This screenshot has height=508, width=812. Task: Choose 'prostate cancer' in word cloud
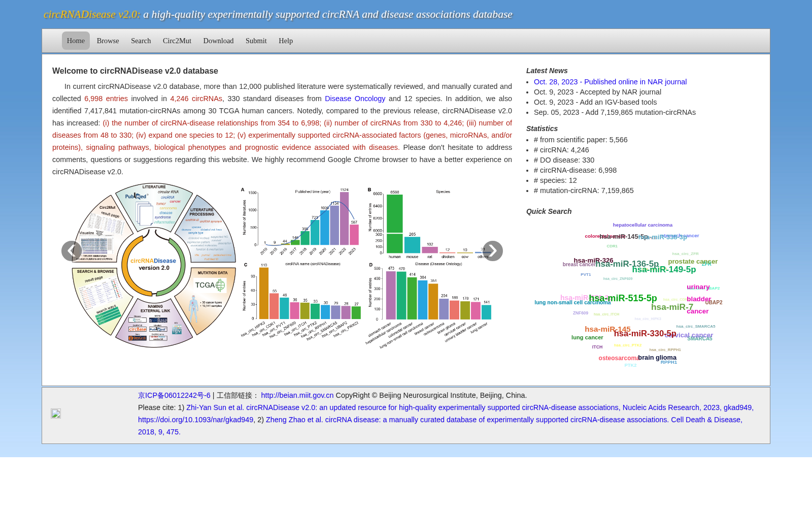tap(693, 262)
